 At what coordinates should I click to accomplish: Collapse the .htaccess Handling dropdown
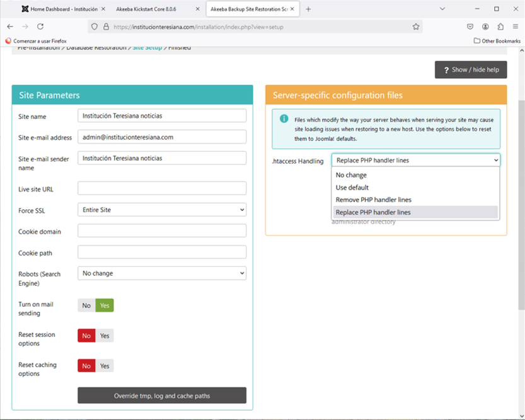[x=416, y=160]
